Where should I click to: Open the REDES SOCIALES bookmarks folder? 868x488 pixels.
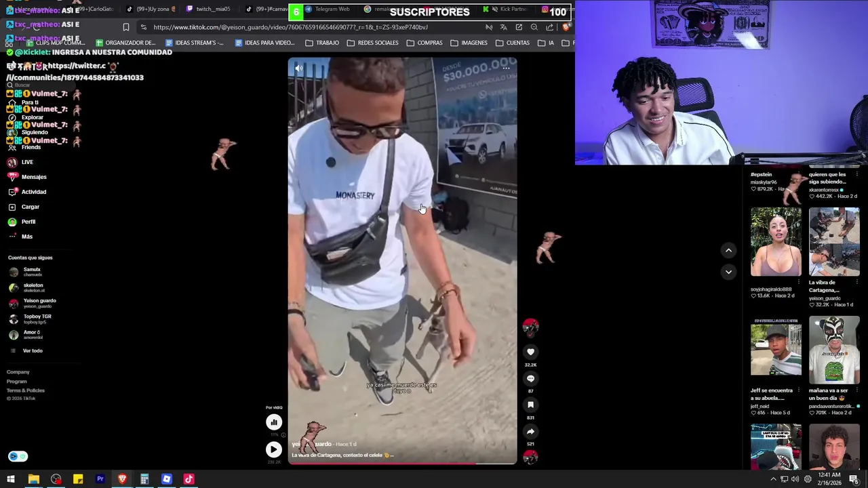372,43
